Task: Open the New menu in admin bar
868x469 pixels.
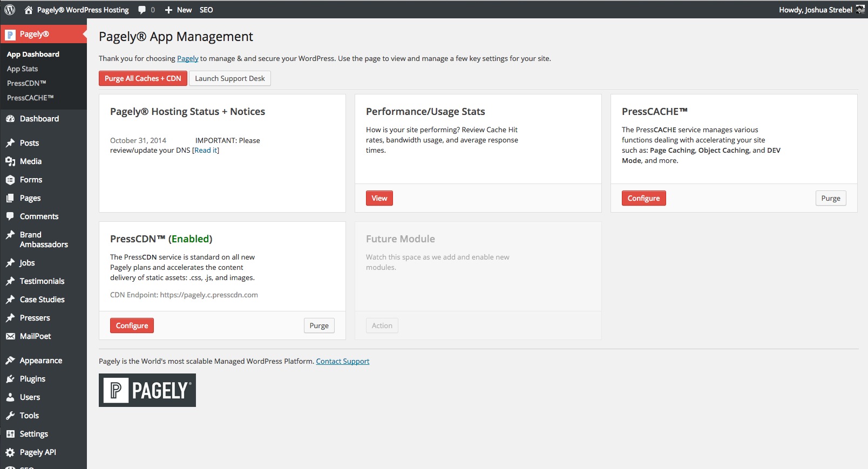Action: [x=184, y=10]
